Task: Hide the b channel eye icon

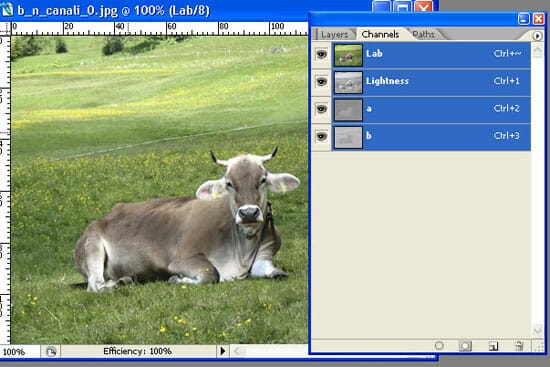Action: 321,136
